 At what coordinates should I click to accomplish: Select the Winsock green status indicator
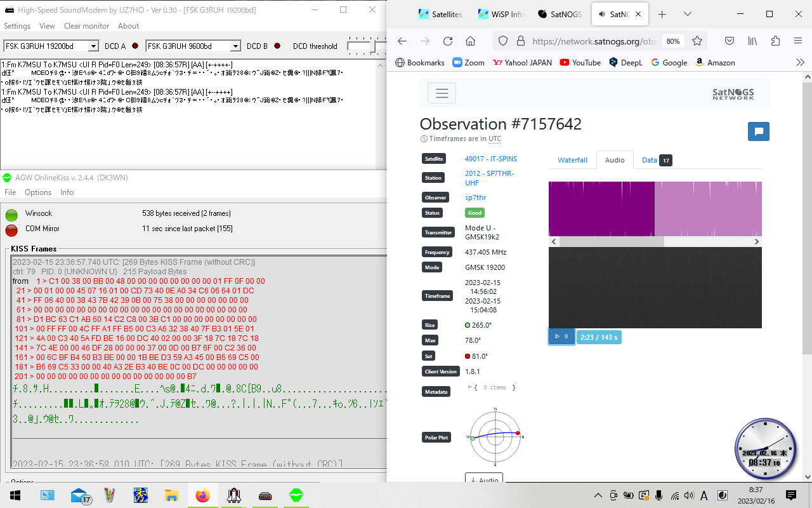coord(11,215)
